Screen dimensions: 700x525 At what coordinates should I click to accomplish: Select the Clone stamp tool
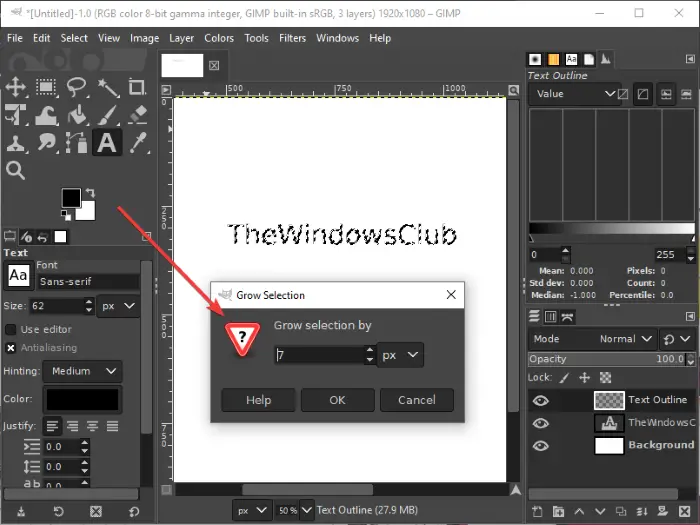point(16,143)
